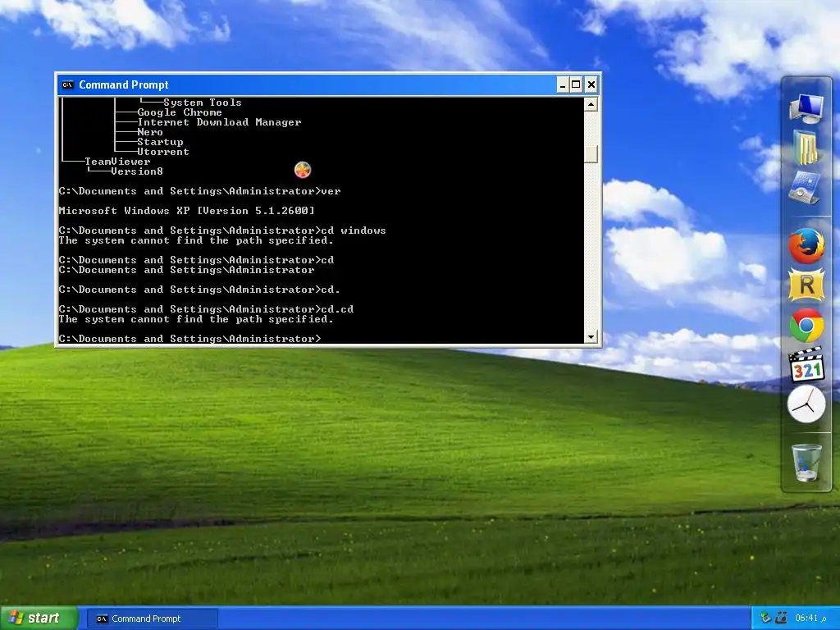840x630 pixels.
Task: Launch Google Chrome from the dock
Action: point(806,325)
